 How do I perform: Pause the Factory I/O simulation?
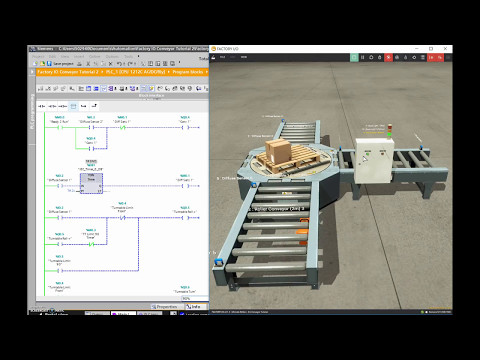tap(362, 57)
